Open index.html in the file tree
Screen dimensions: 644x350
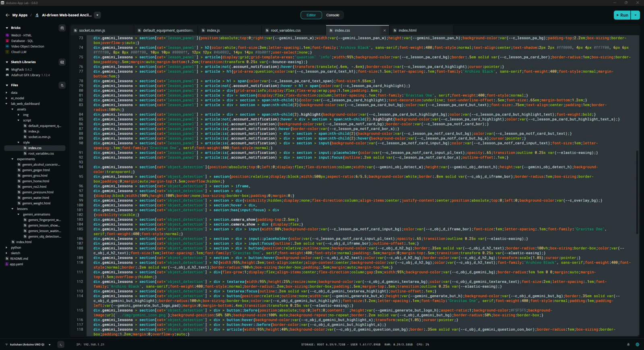pyautogui.click(x=24, y=242)
